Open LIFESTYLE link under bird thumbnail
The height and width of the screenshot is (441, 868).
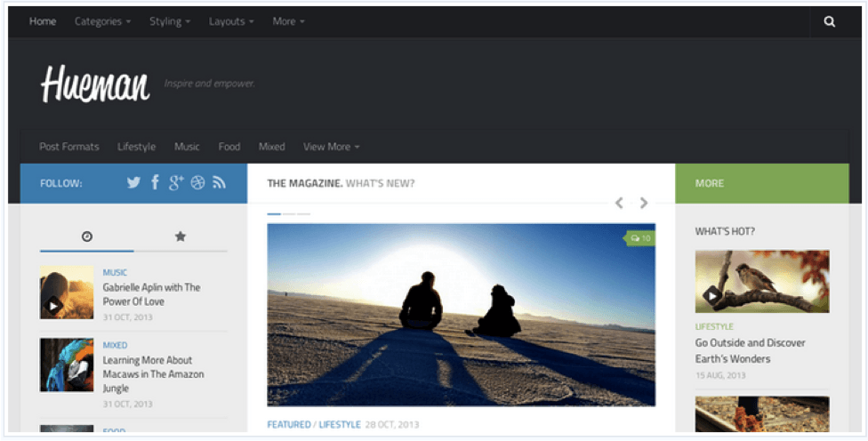pyautogui.click(x=714, y=326)
